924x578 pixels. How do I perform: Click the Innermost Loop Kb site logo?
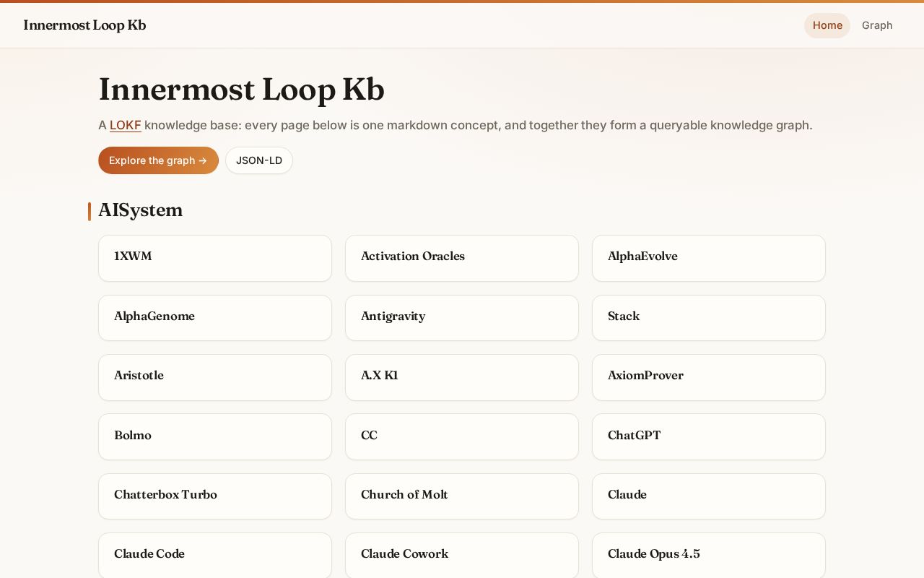[84, 25]
